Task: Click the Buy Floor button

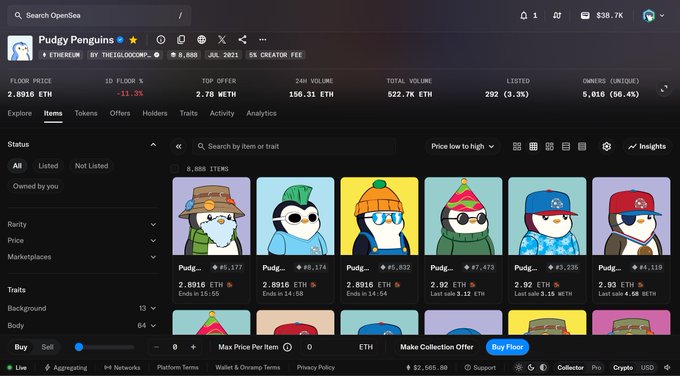Action: click(507, 347)
